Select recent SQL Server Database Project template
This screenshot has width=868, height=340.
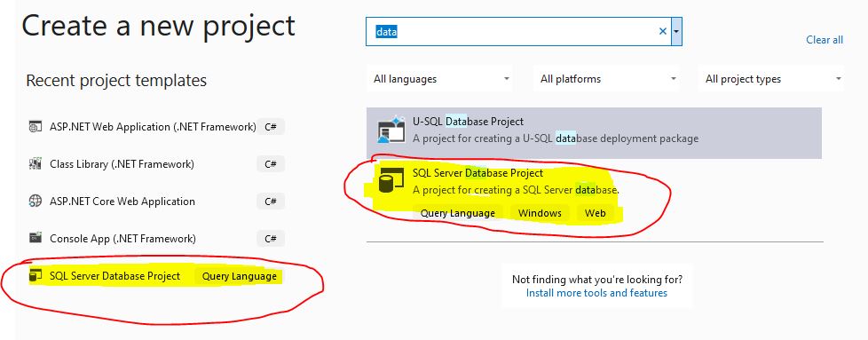pos(114,276)
